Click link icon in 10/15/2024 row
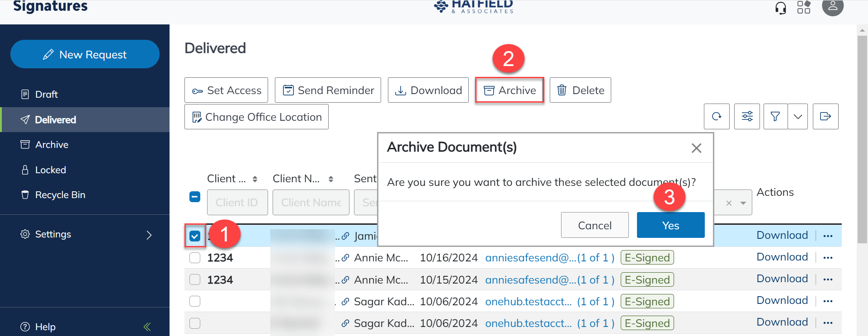Viewport: 868px width, 336px height. [345, 280]
